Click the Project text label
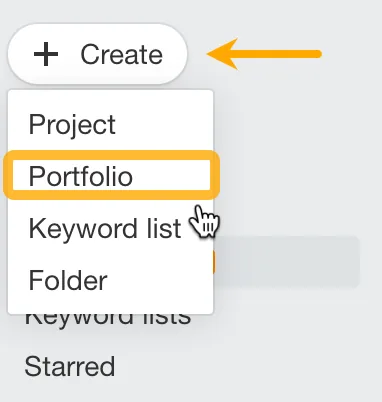The image size is (382, 402). click(x=72, y=124)
